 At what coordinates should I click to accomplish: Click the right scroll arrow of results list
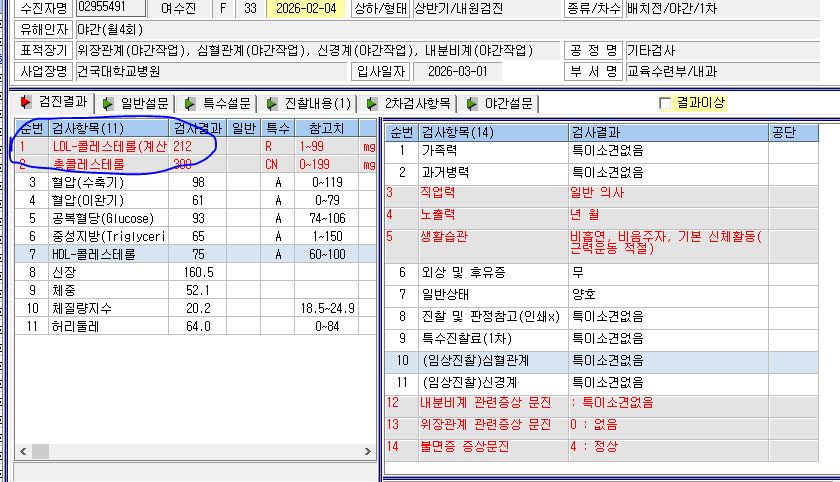click(368, 451)
